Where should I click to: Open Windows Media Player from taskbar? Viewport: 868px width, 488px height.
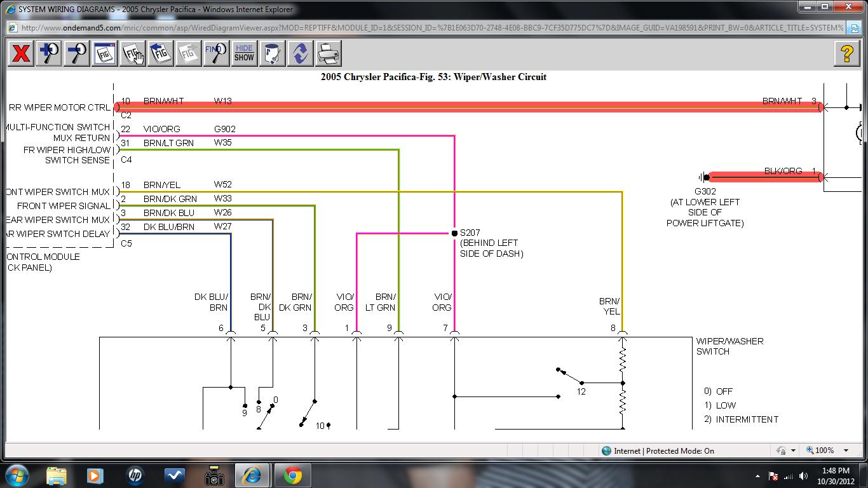pos(95,475)
